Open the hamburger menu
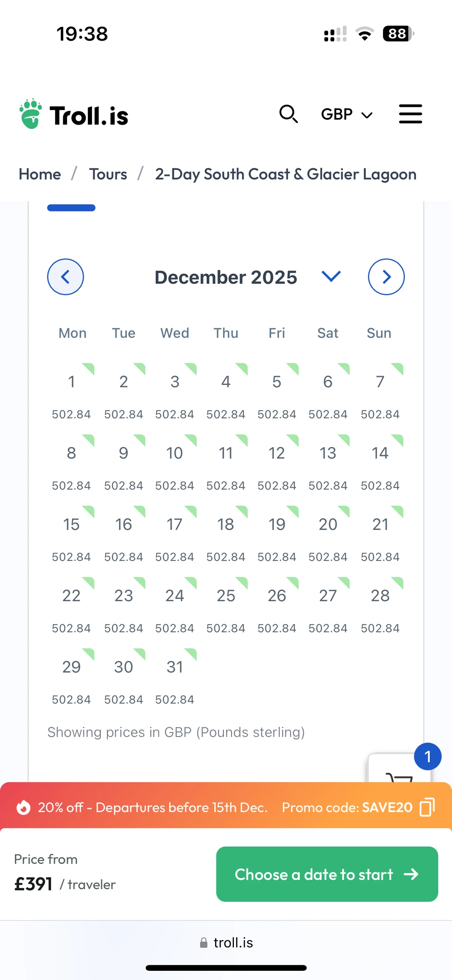Screen dimensions: 452x980 pos(410,114)
